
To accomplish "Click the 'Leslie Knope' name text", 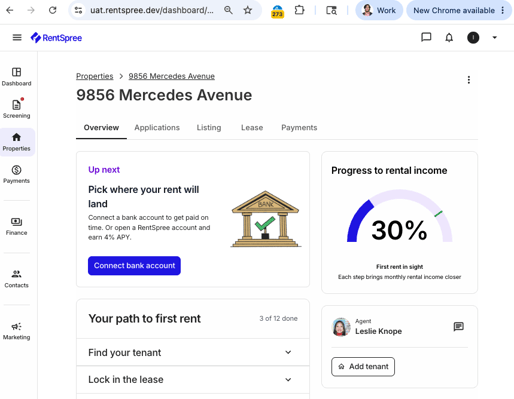I will (x=378, y=331).
